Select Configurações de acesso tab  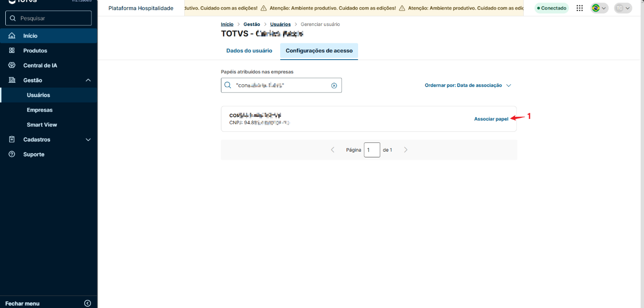point(319,51)
